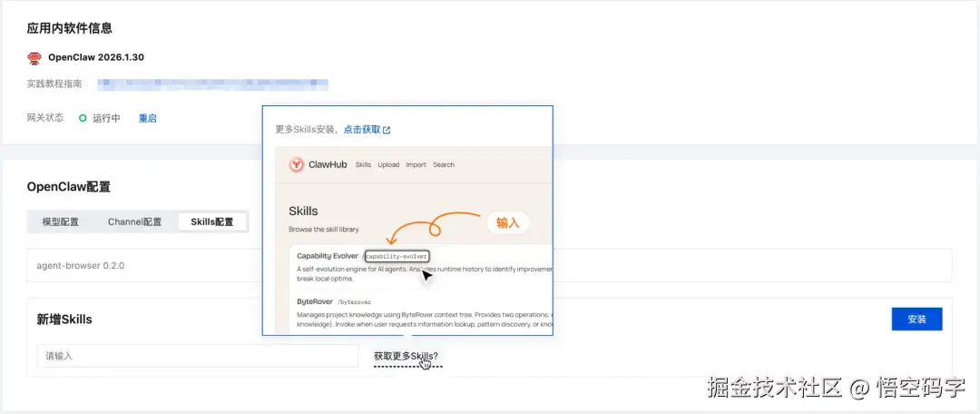Viewport: 980px width, 414px height.
Task: Click the 更多Skills安装 text
Action: [307, 130]
